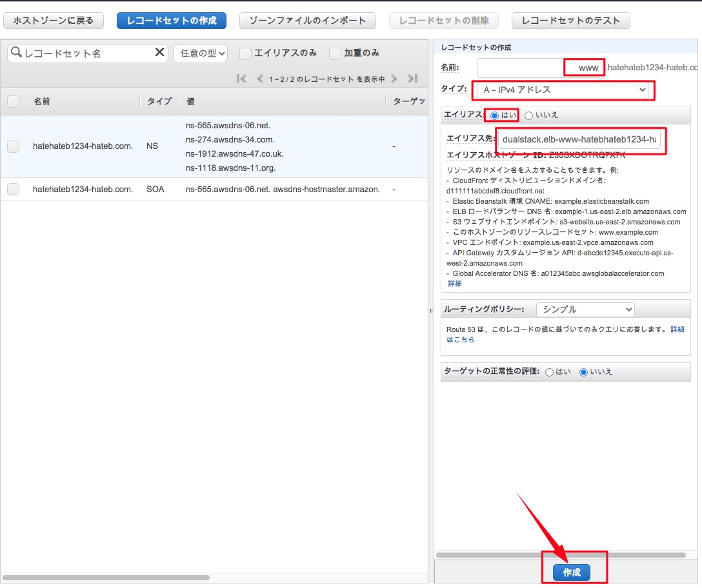Click ns-274.awsdns-34.com. value
The width and height of the screenshot is (702, 588).
tap(230, 140)
